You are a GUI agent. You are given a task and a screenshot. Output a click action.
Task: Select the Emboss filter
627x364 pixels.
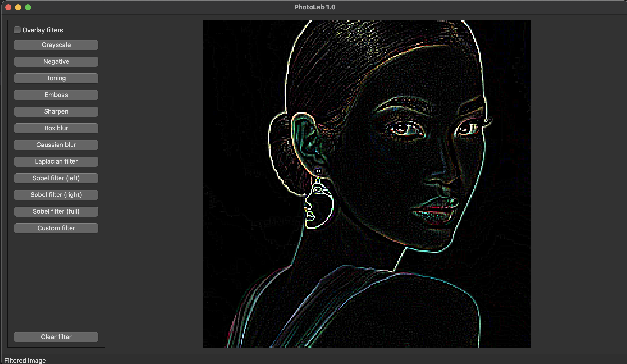56,95
